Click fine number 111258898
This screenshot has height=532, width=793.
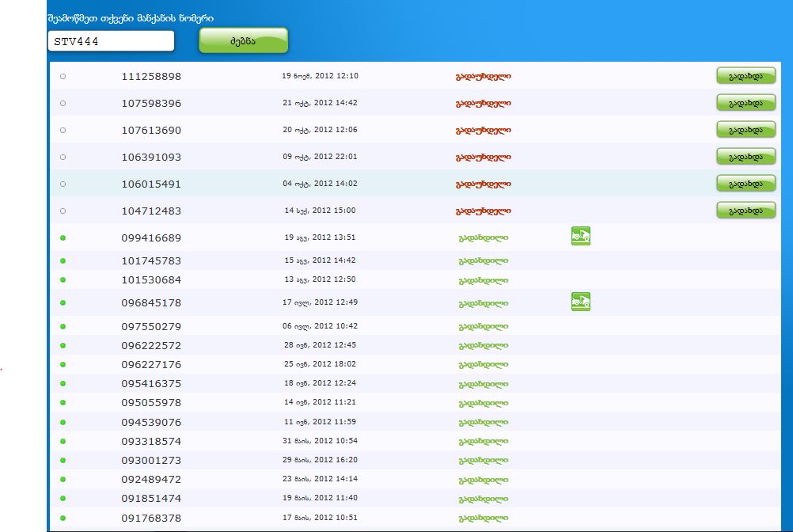coord(151,76)
